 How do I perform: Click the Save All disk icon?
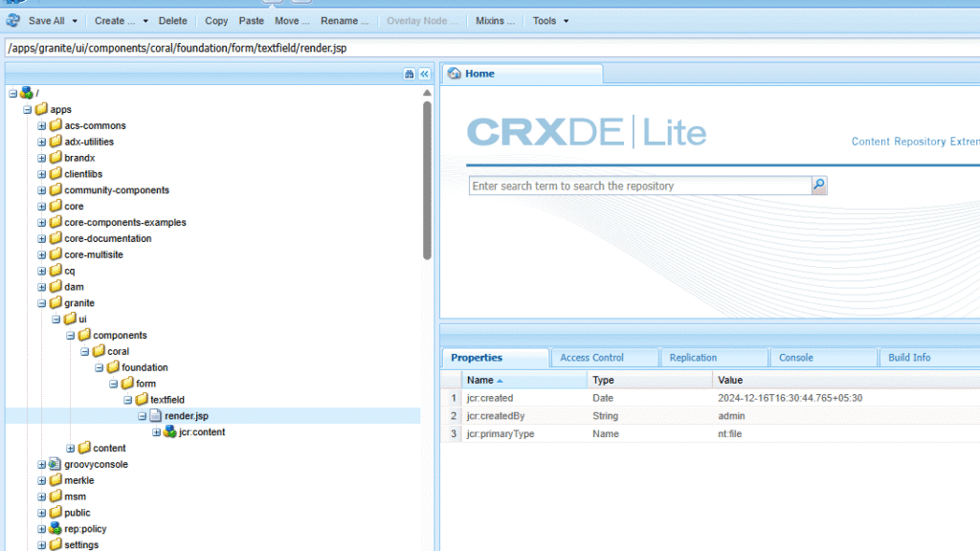pyautogui.click(x=13, y=21)
